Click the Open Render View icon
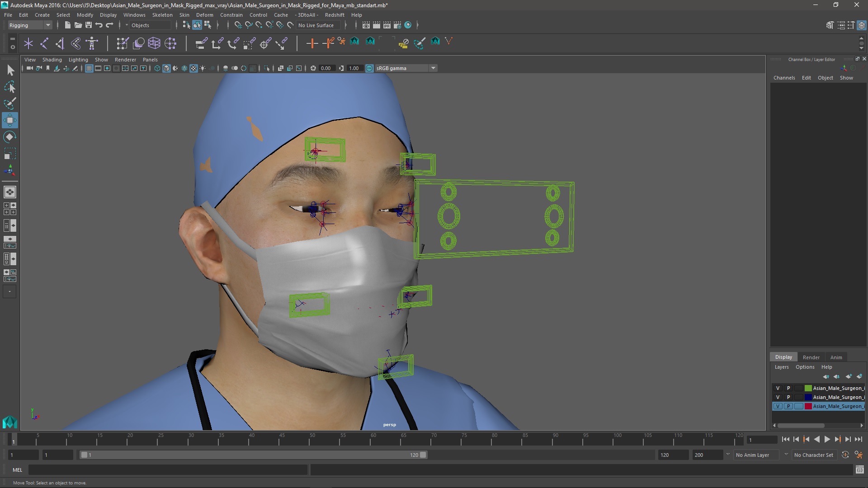Viewport: 868px width, 488px height. [366, 25]
